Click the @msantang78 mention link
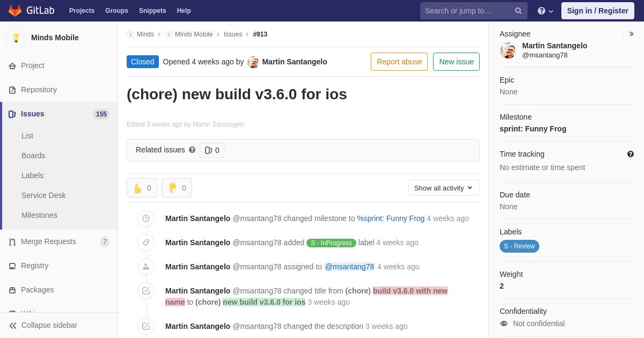The image size is (644, 338). (x=349, y=267)
